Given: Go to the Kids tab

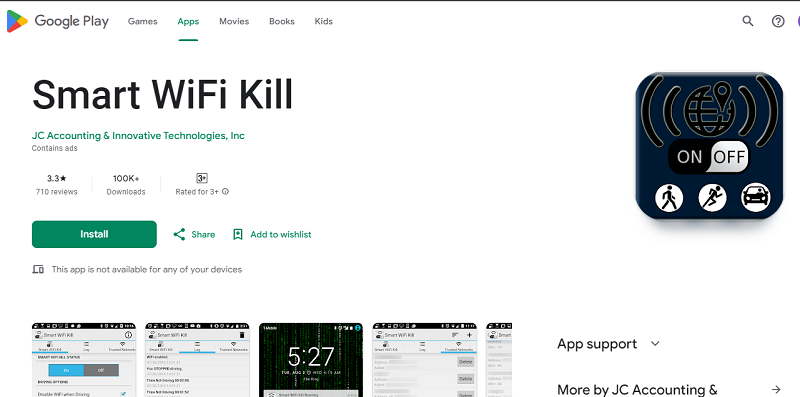Looking at the screenshot, I should pos(323,21).
